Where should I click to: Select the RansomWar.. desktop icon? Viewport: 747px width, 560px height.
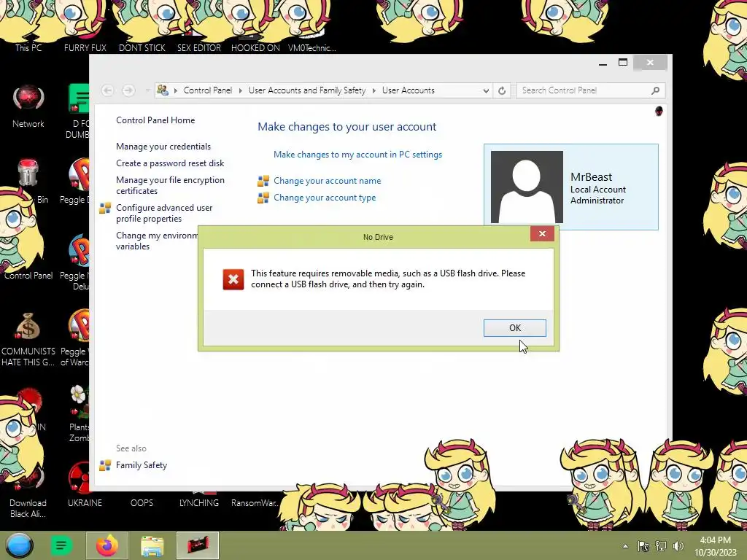[x=255, y=502]
